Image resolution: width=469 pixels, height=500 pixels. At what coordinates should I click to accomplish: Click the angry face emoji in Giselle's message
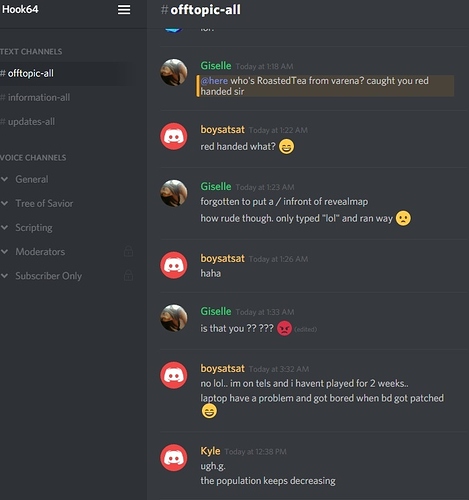click(284, 329)
